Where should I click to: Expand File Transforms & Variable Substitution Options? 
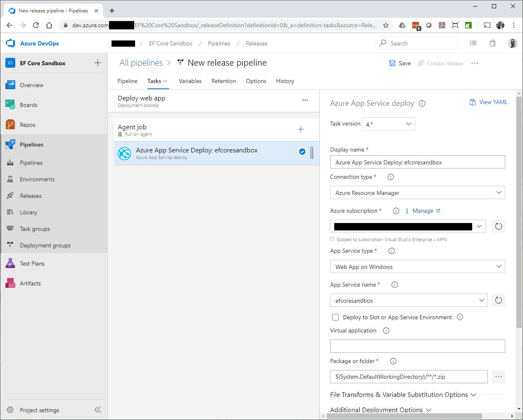click(403, 395)
